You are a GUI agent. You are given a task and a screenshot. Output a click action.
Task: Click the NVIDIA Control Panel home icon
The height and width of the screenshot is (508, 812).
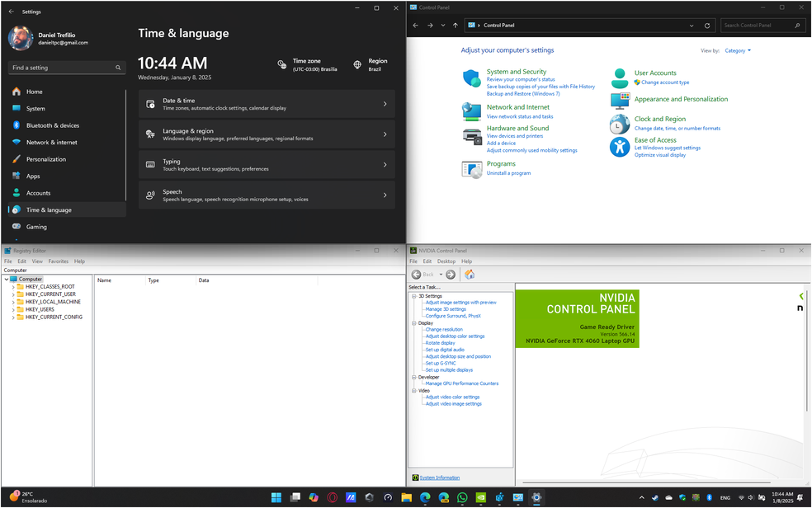470,275
